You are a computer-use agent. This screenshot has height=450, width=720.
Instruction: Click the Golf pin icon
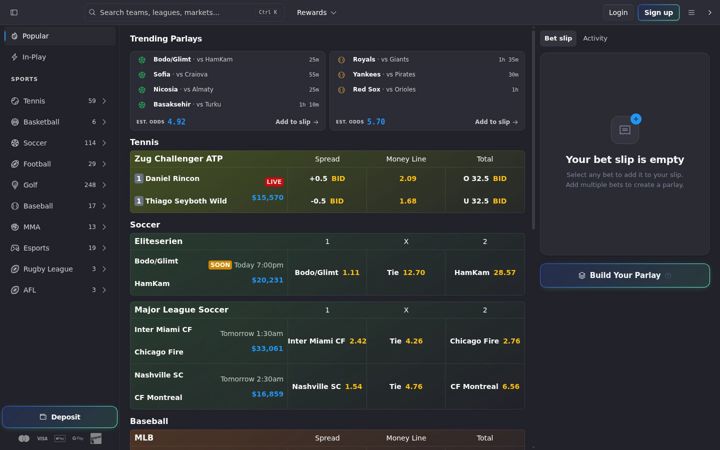coord(15,185)
